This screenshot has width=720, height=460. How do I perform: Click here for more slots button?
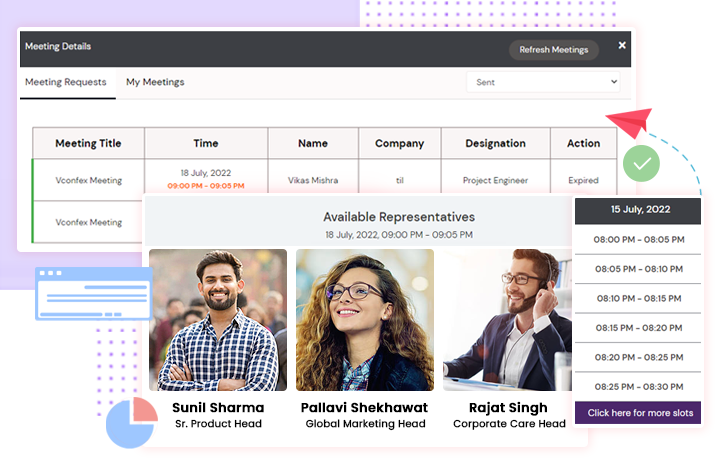coord(638,413)
